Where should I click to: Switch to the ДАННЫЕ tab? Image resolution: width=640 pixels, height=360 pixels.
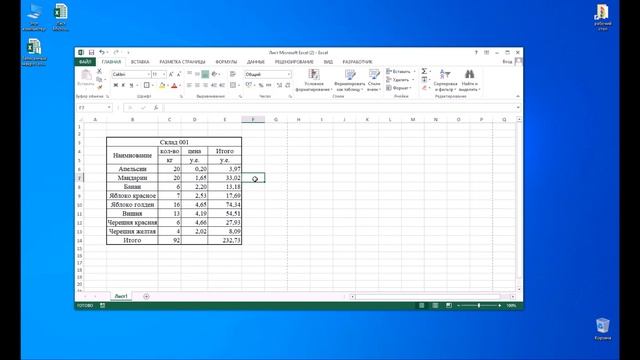pyautogui.click(x=256, y=62)
